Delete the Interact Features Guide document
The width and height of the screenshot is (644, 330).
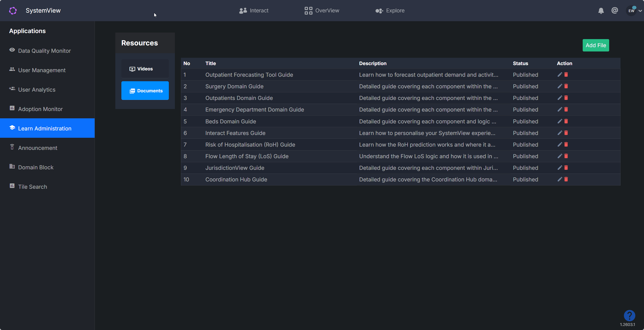pos(566,133)
